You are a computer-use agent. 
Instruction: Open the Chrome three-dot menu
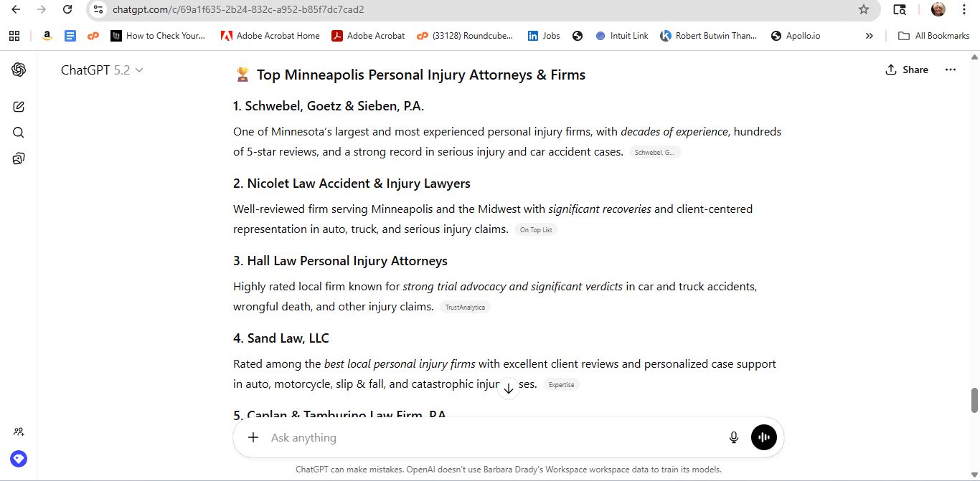(x=964, y=9)
